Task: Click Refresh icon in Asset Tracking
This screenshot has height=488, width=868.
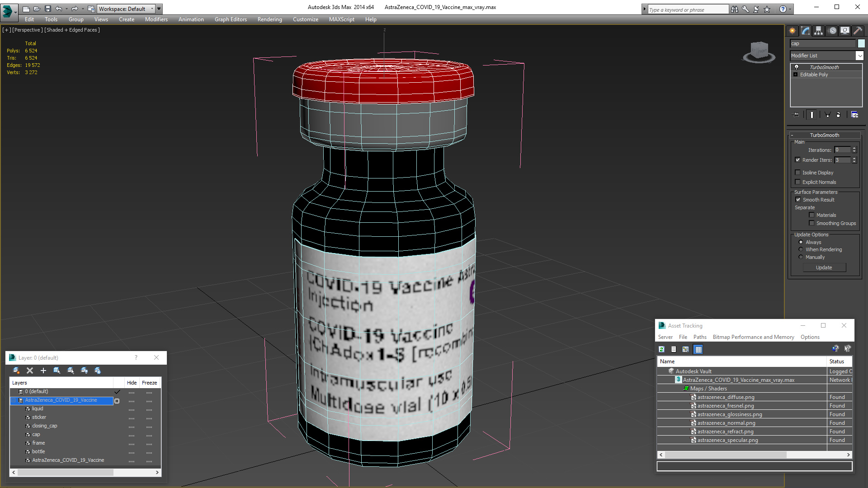Action: (x=661, y=349)
